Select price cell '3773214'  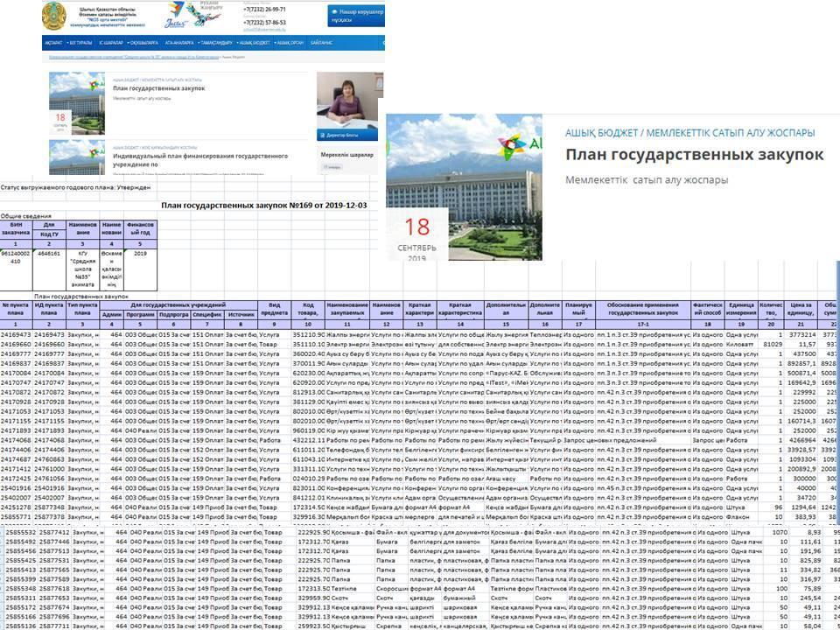point(801,335)
